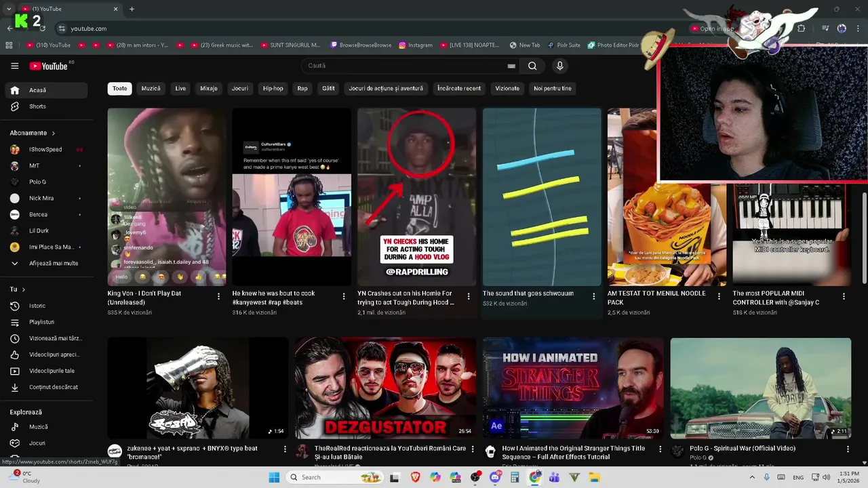Viewport: 868px width, 488px height.
Task: Open the YouTube hamburger guide menu
Action: pos(14,66)
